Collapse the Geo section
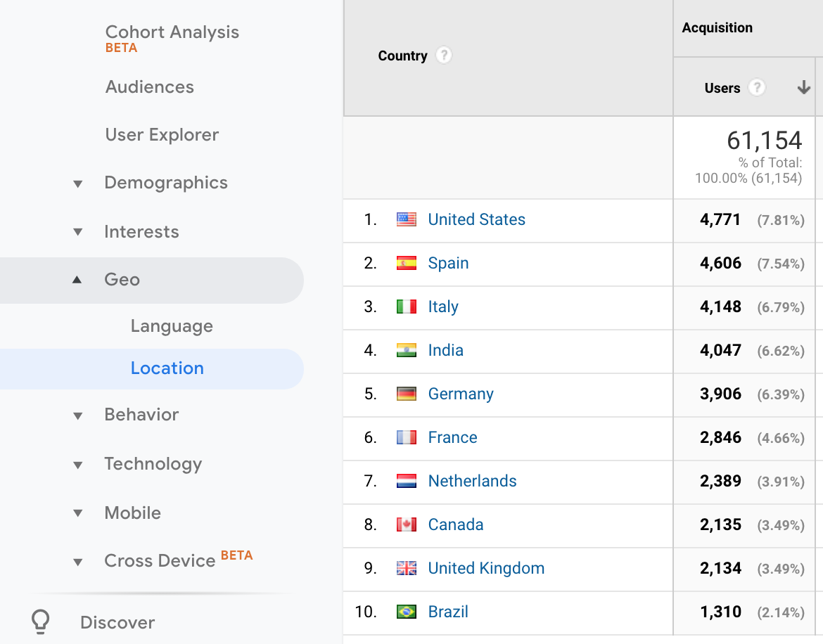This screenshot has width=823, height=644. point(77,280)
